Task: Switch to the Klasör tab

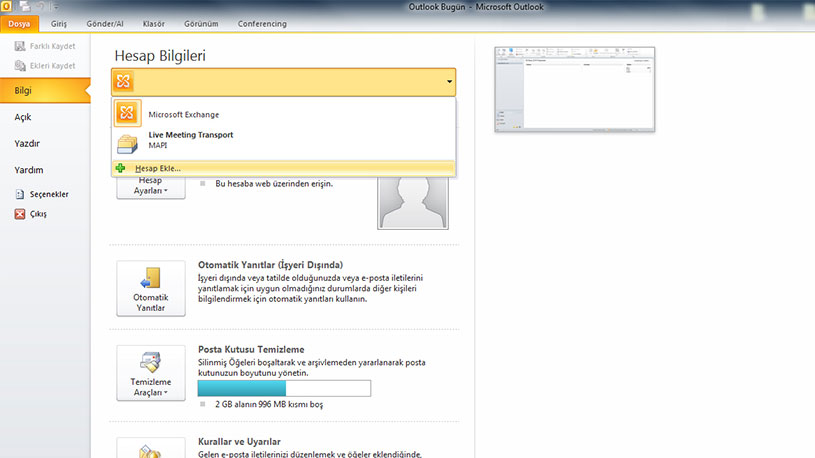Action: click(x=154, y=24)
